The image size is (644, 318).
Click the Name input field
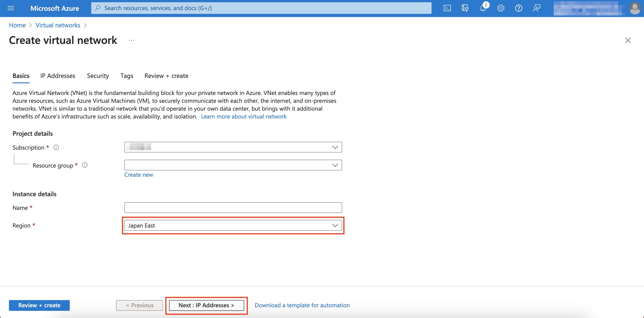coord(233,207)
